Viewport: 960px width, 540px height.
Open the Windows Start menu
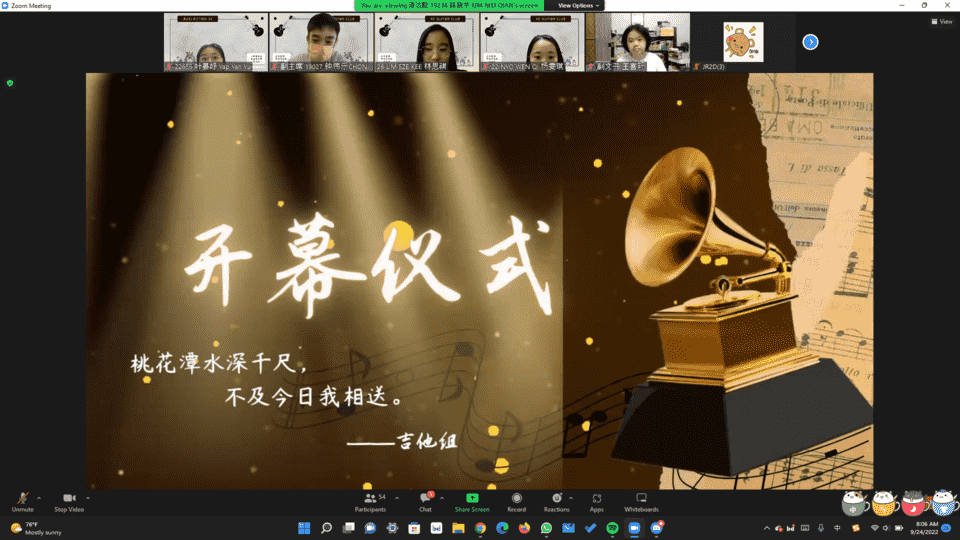(x=304, y=528)
